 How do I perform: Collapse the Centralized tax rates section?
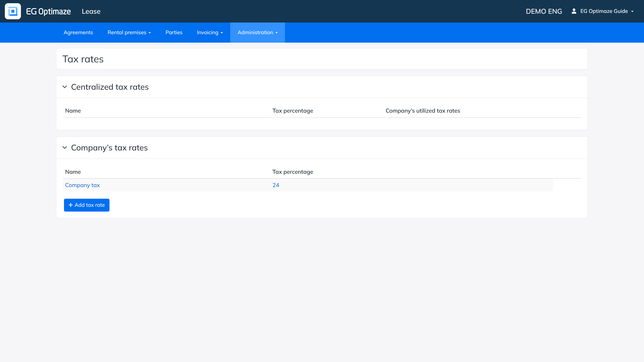65,87
